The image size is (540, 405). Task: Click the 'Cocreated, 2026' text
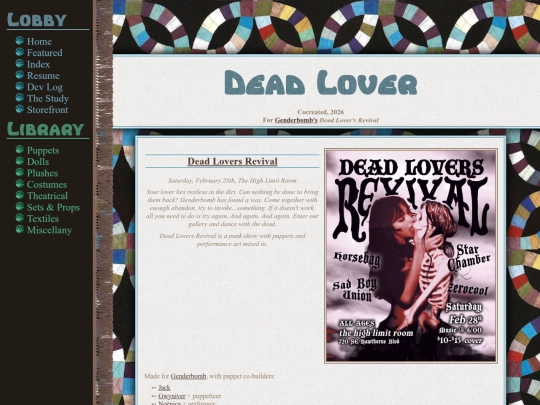point(321,112)
